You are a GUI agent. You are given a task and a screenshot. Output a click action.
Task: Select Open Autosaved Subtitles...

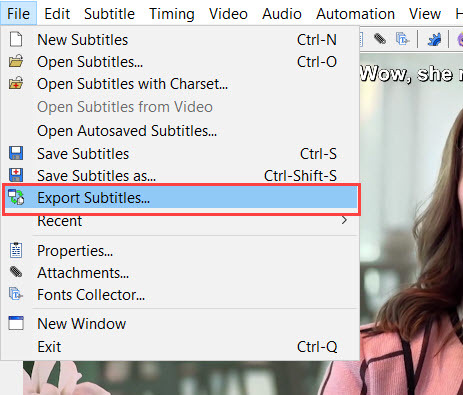tap(180, 131)
